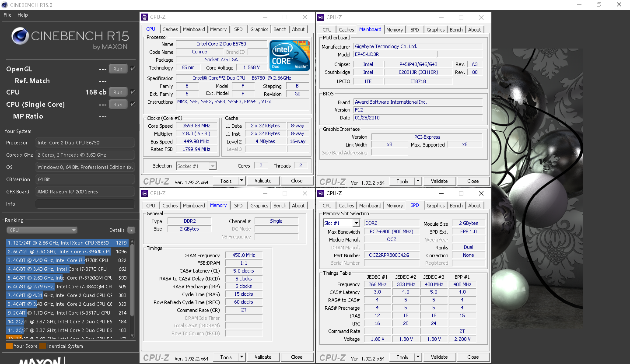This screenshot has height=364, width=630.
Task: Open Socket #1 selection dropdown in CPU window
Action: [196, 166]
